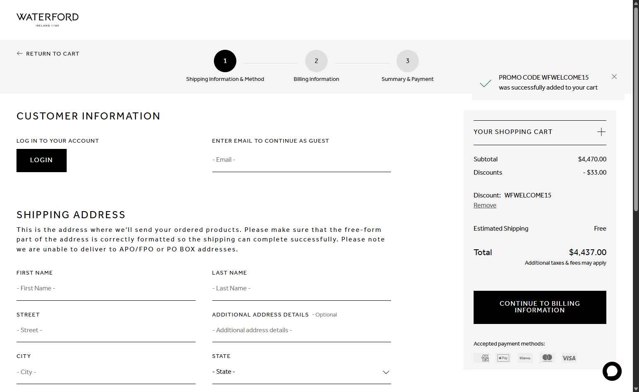Click the Shipping Address heading

(x=71, y=215)
